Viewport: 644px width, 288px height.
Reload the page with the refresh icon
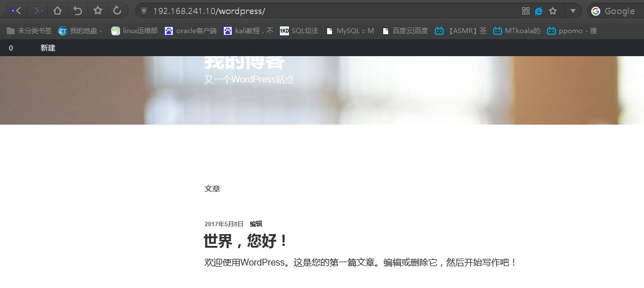pos(117,11)
